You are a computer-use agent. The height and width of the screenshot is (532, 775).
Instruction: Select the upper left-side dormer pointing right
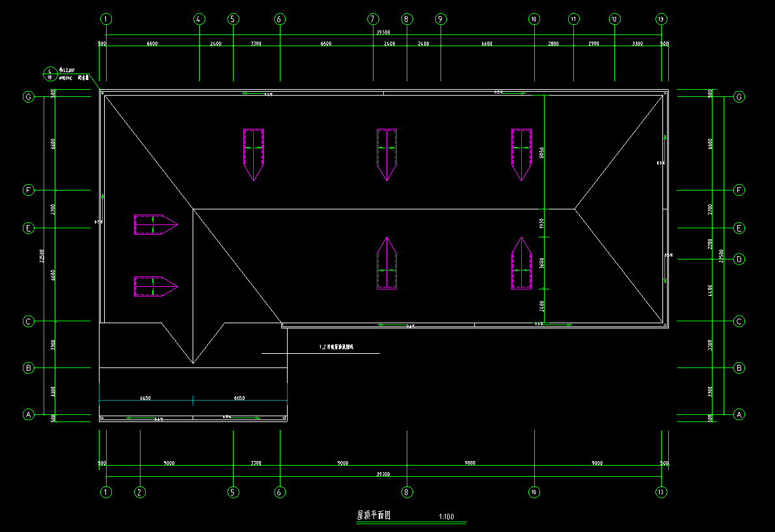pyautogui.click(x=155, y=225)
